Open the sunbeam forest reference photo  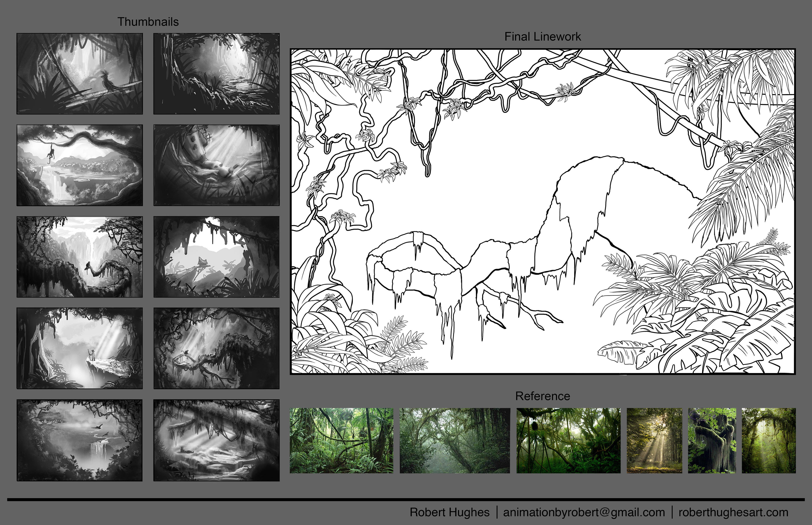[x=654, y=440]
